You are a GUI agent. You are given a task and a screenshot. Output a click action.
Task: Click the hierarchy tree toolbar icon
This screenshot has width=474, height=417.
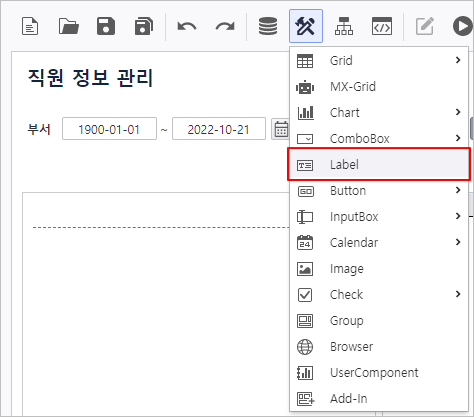(x=344, y=26)
